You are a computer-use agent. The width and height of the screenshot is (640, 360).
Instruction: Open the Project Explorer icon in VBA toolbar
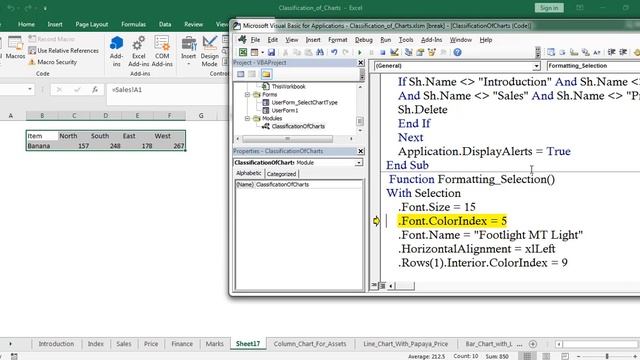click(409, 52)
